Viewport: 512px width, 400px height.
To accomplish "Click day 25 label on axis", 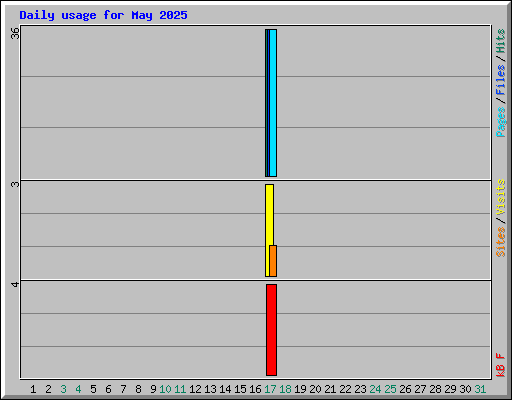I will click(390, 389).
